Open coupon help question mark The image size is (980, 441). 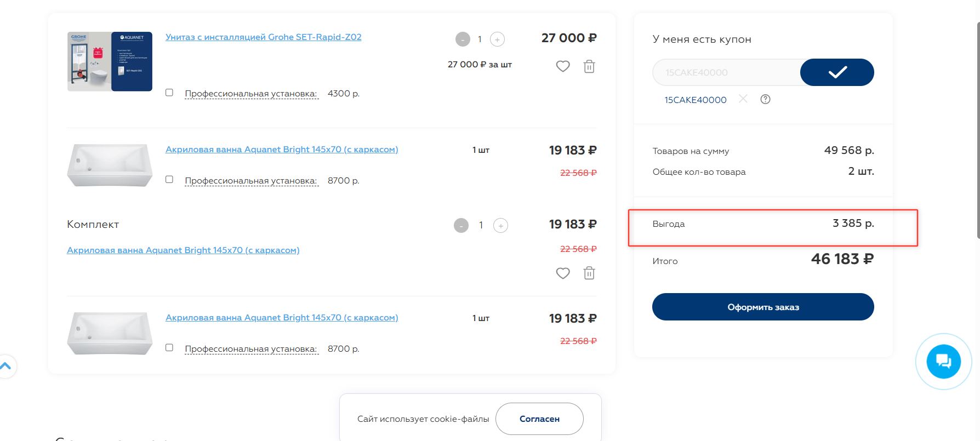click(x=766, y=99)
